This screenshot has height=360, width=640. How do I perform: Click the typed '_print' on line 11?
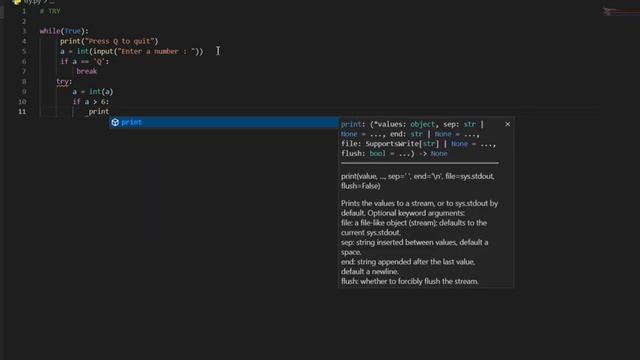coord(97,112)
